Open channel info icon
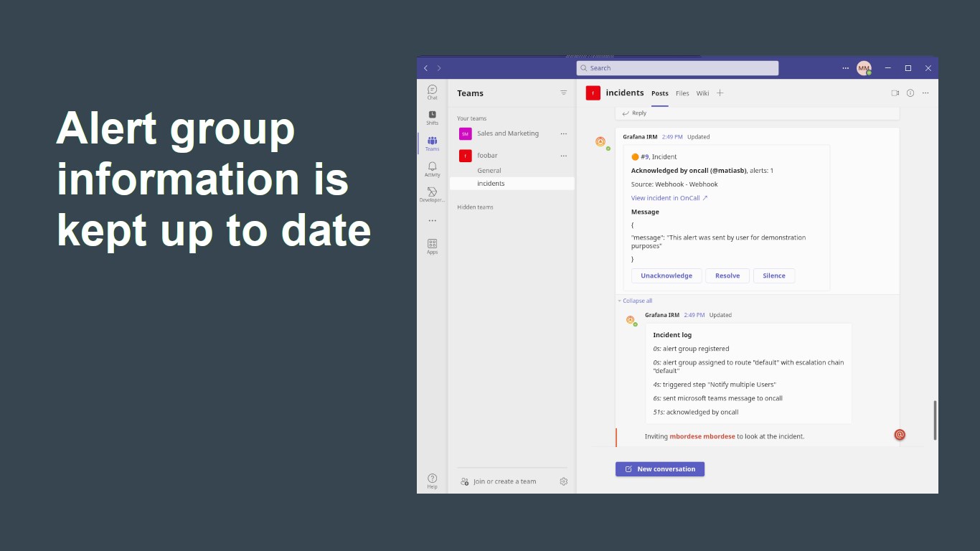The width and height of the screenshot is (980, 551). 910,93
